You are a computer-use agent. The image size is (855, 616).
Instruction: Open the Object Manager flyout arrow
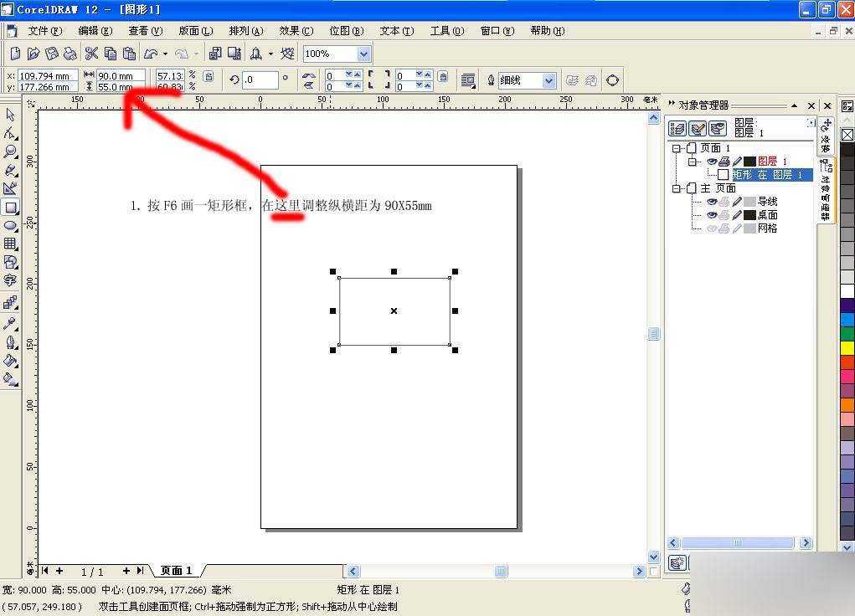(x=811, y=123)
